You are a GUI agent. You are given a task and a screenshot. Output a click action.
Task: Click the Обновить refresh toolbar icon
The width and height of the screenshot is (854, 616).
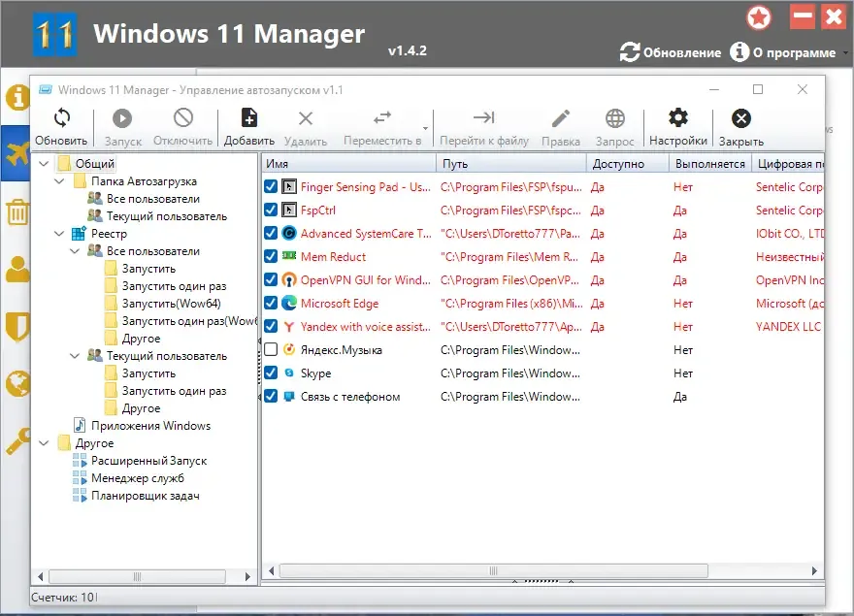61,118
